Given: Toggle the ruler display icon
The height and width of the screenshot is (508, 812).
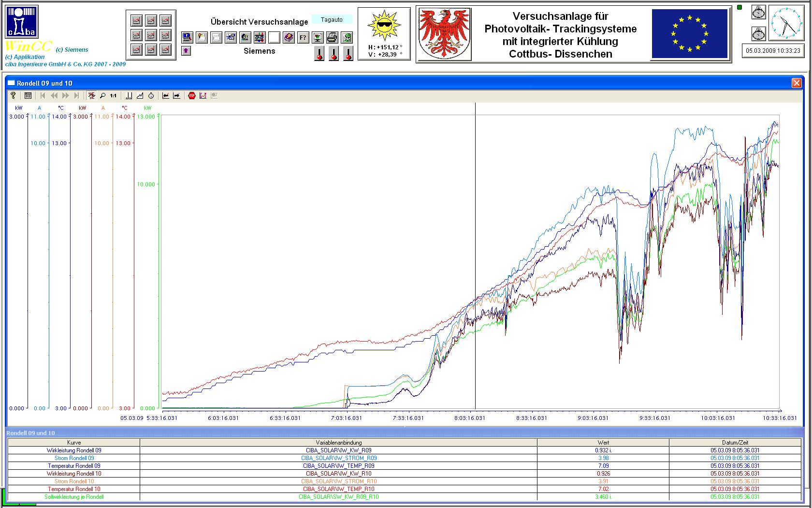Looking at the screenshot, I should click(129, 96).
